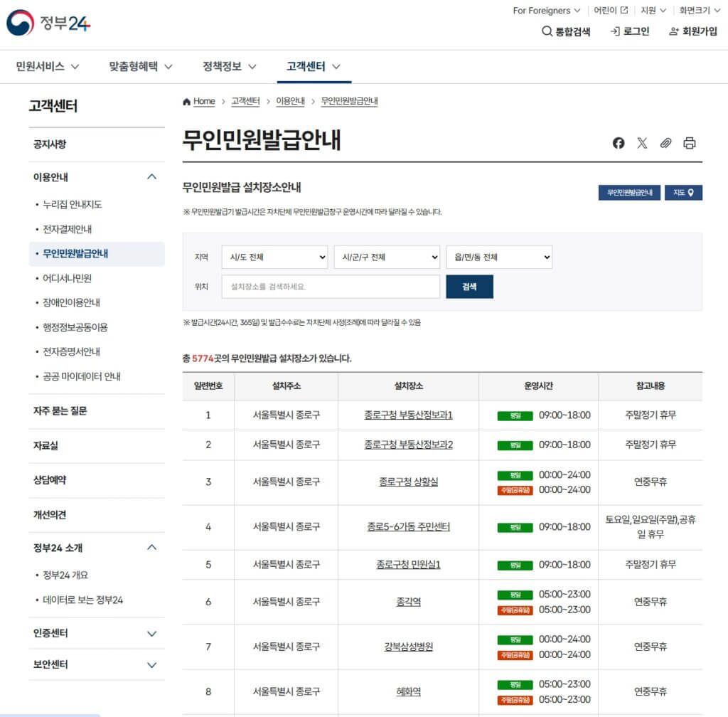Open For Foreigners dropdown
Screen dimensions: 728x717
pyautogui.click(x=547, y=10)
